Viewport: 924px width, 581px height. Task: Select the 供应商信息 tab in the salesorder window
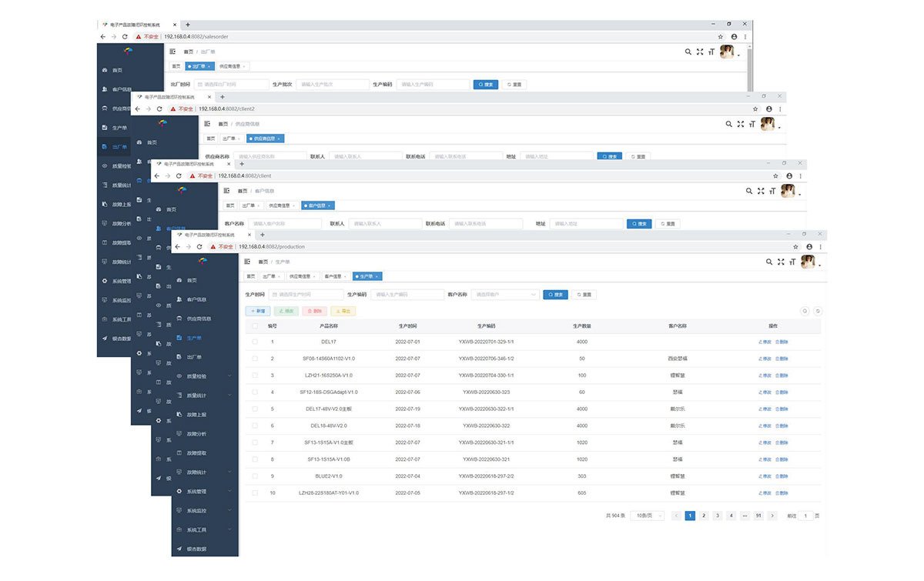(x=233, y=66)
